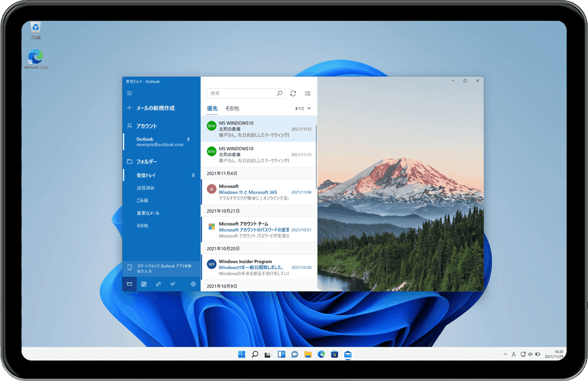Open the People contacts icon
The width and height of the screenshot is (588, 381).
158,284
